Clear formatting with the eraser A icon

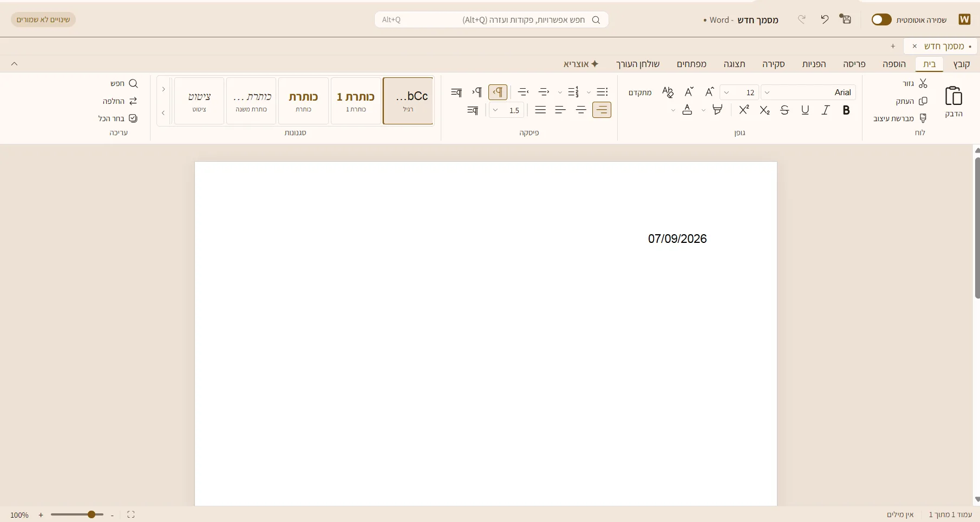click(668, 92)
